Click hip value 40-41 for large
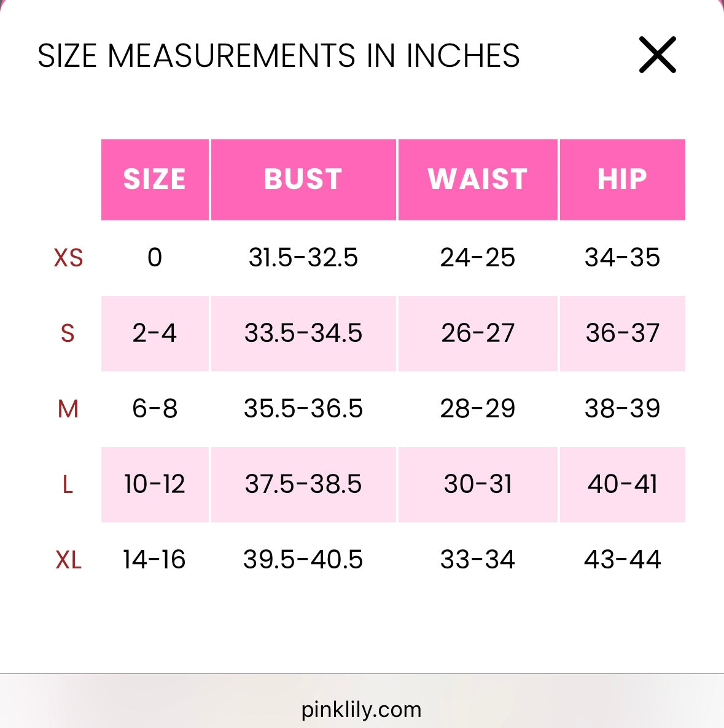 (x=622, y=484)
